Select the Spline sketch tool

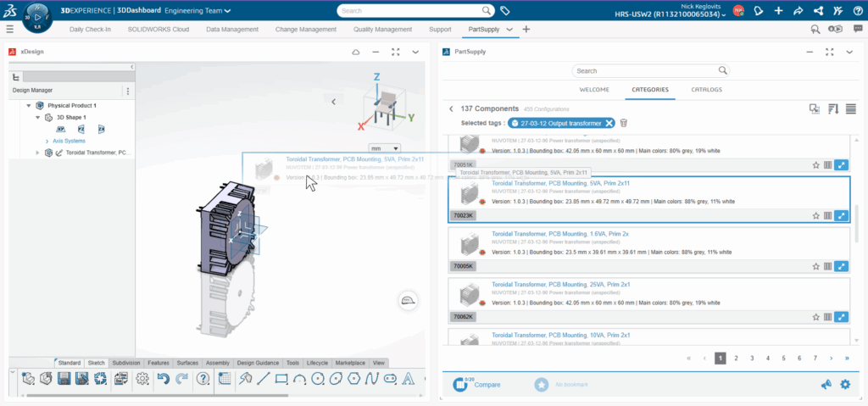(372, 379)
